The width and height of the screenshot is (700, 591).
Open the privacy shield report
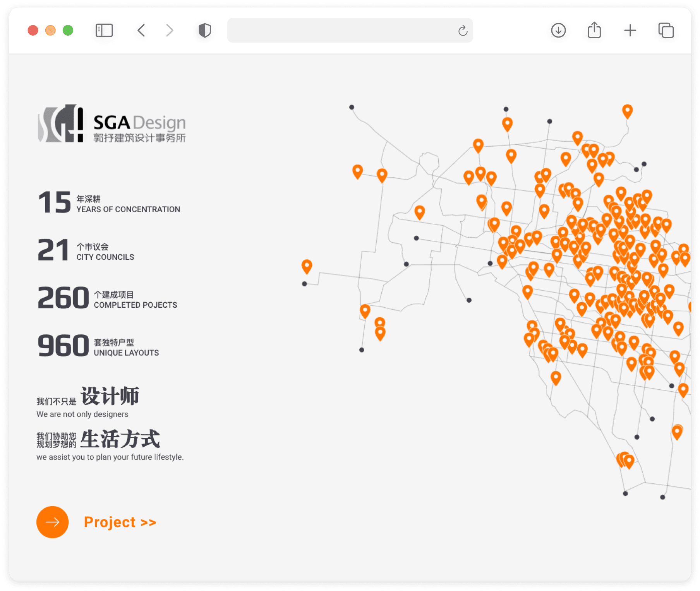(x=205, y=30)
